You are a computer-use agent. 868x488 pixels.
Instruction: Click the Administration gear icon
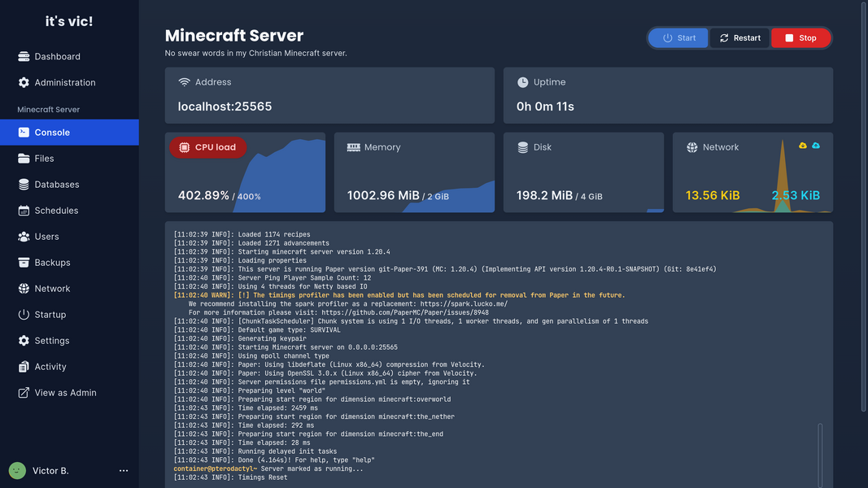click(x=24, y=83)
